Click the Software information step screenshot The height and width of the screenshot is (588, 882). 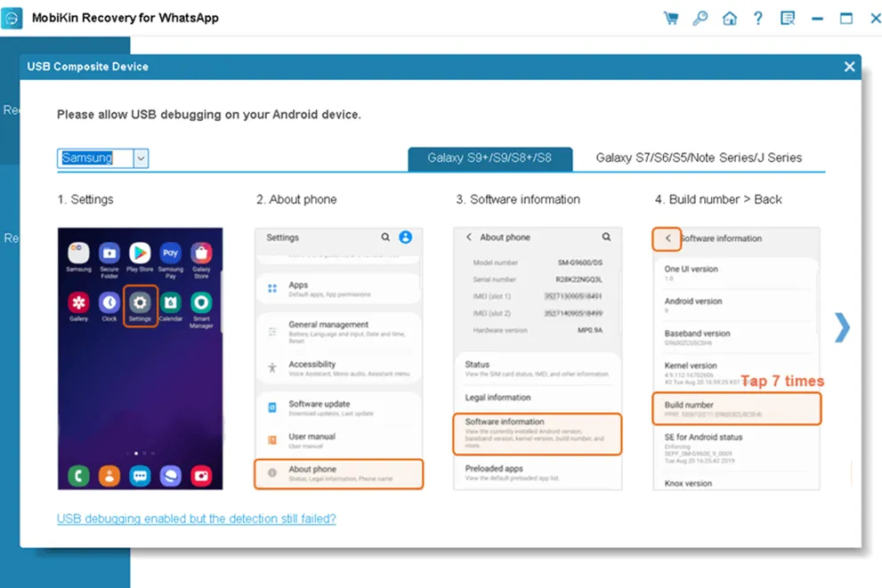[x=538, y=358]
